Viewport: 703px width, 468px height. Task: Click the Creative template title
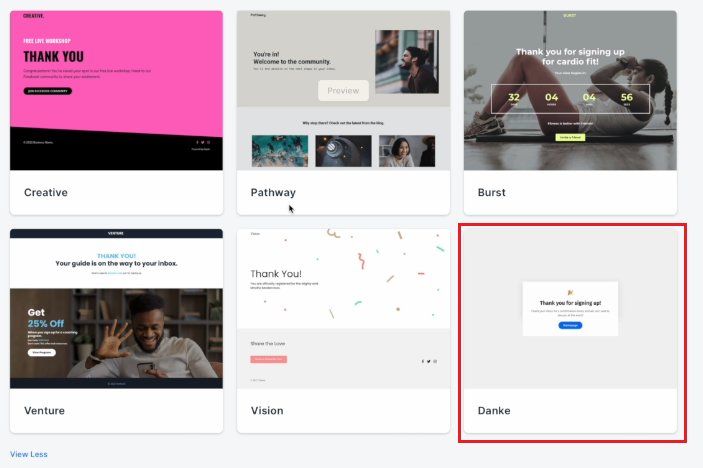[x=46, y=192]
